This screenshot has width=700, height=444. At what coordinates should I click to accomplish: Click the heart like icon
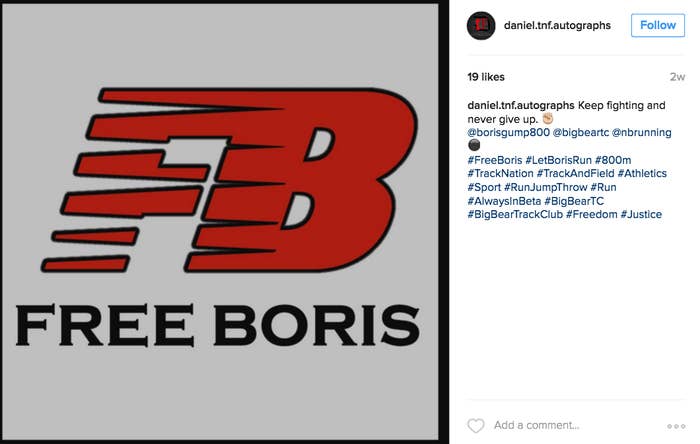pyautogui.click(x=475, y=425)
